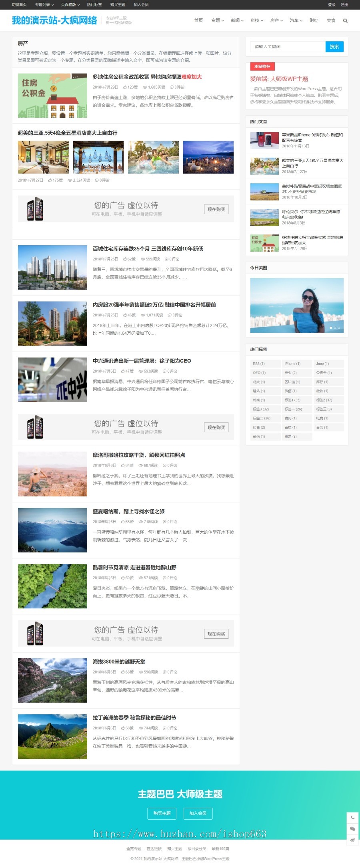Like the 内房股 article showing 46赞
Screen dimensions: 360x868
(125, 315)
